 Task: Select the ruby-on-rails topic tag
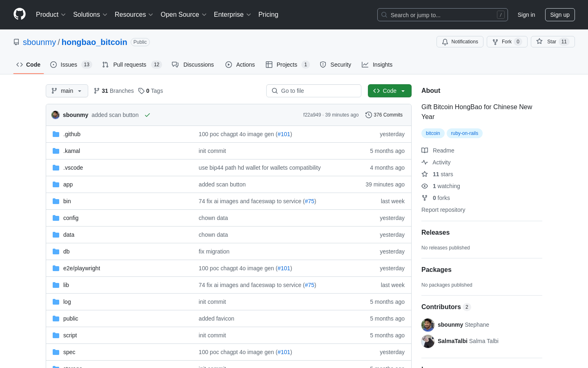(465, 133)
